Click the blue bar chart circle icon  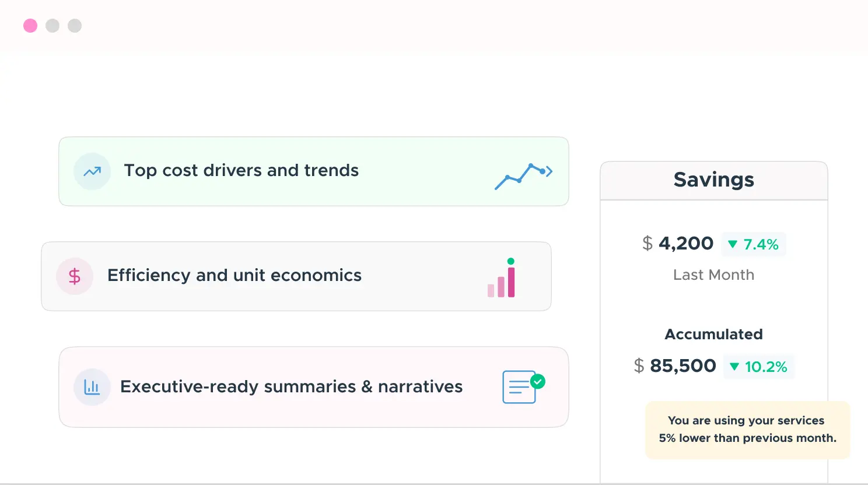[x=92, y=387]
